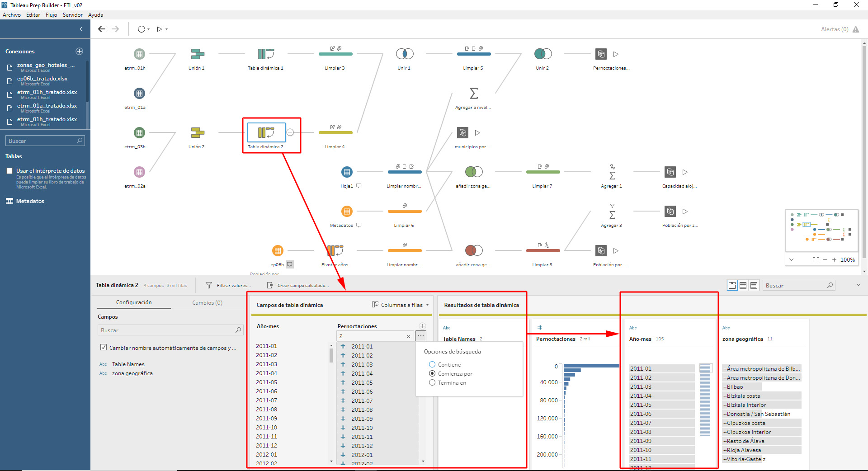Open the Flujo menu
The width and height of the screenshot is (868, 471).
click(51, 15)
